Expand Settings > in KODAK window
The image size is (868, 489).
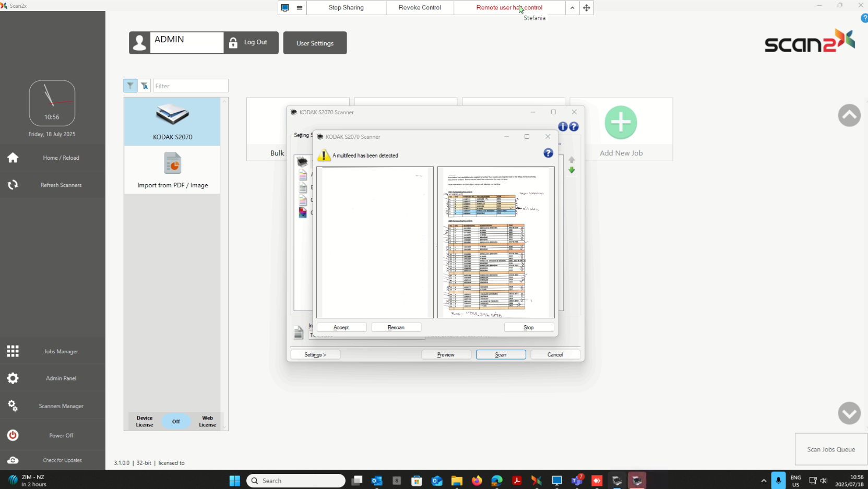click(315, 354)
